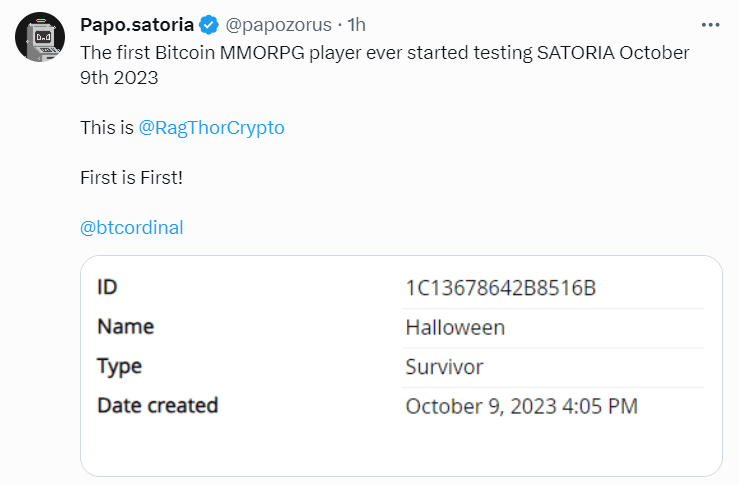This screenshot has width=739, height=485.
Task: Open Papo.satoria profile avatar
Action: pos(40,37)
